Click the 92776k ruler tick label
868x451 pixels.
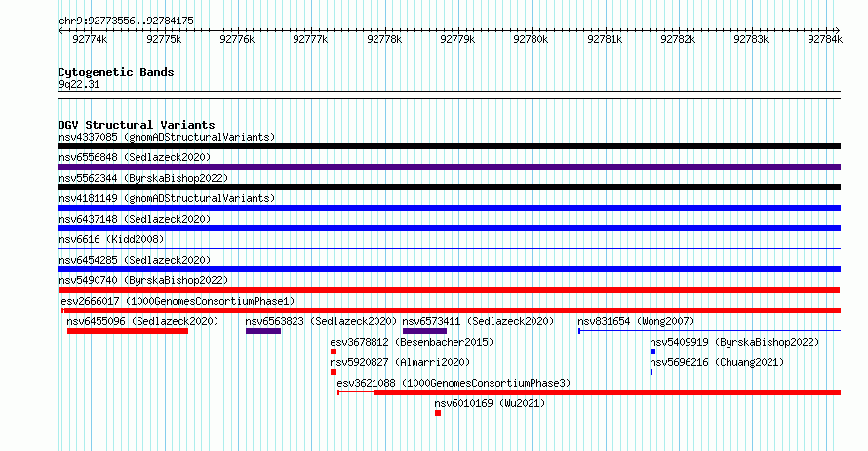tap(237, 39)
